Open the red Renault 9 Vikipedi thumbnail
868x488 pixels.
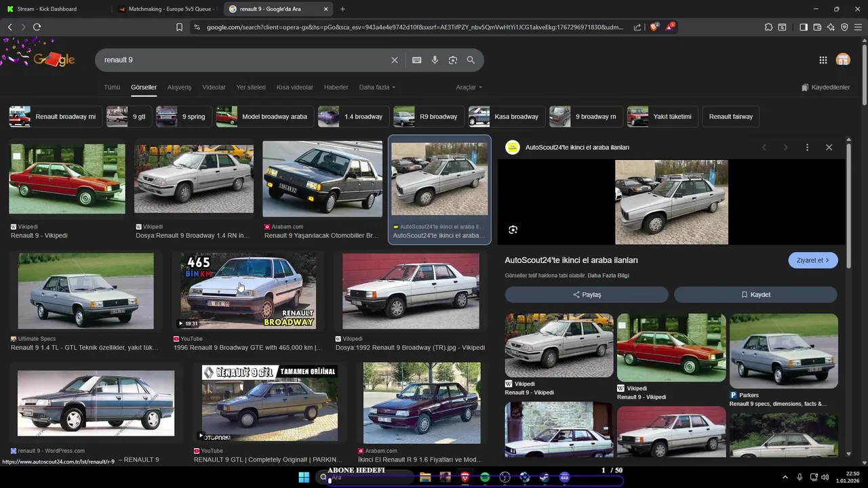coord(67,179)
